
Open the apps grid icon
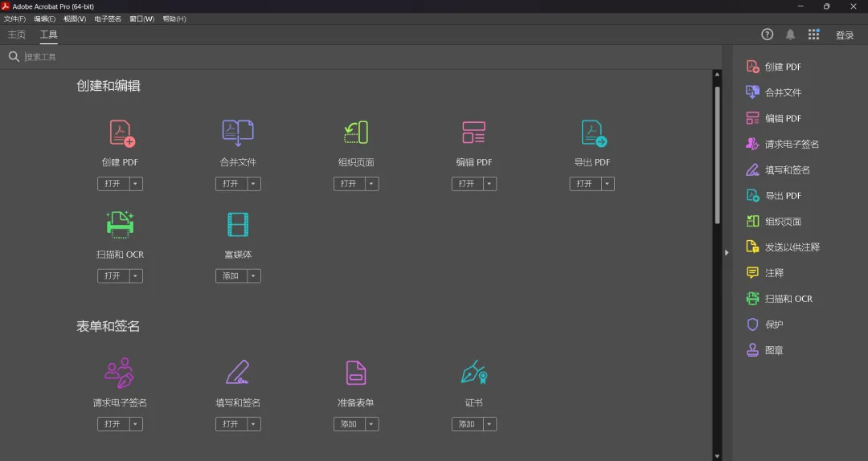point(813,35)
